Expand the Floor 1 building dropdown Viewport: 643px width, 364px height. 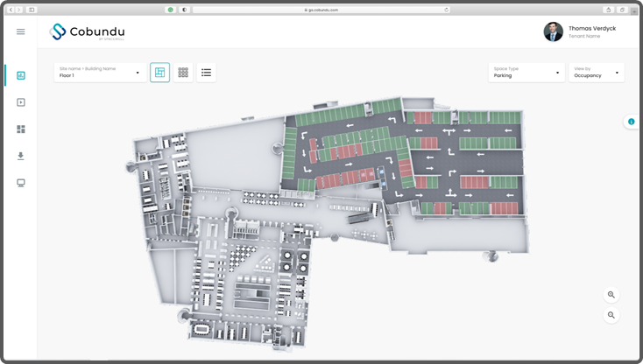point(101,73)
